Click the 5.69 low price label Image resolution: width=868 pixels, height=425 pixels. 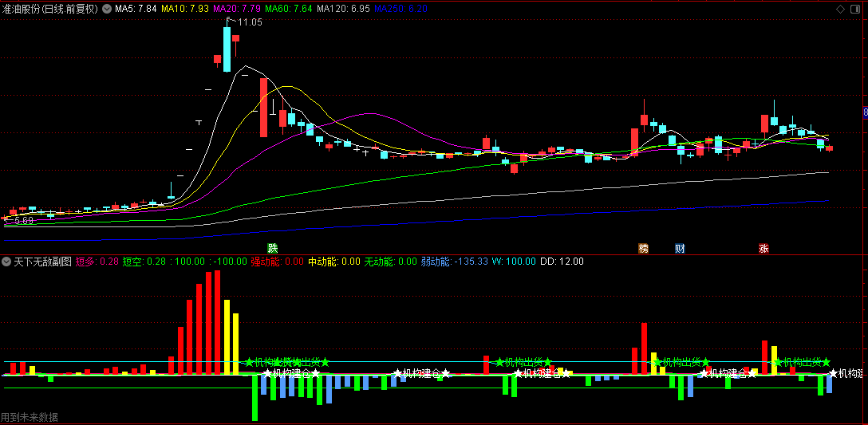(x=24, y=220)
